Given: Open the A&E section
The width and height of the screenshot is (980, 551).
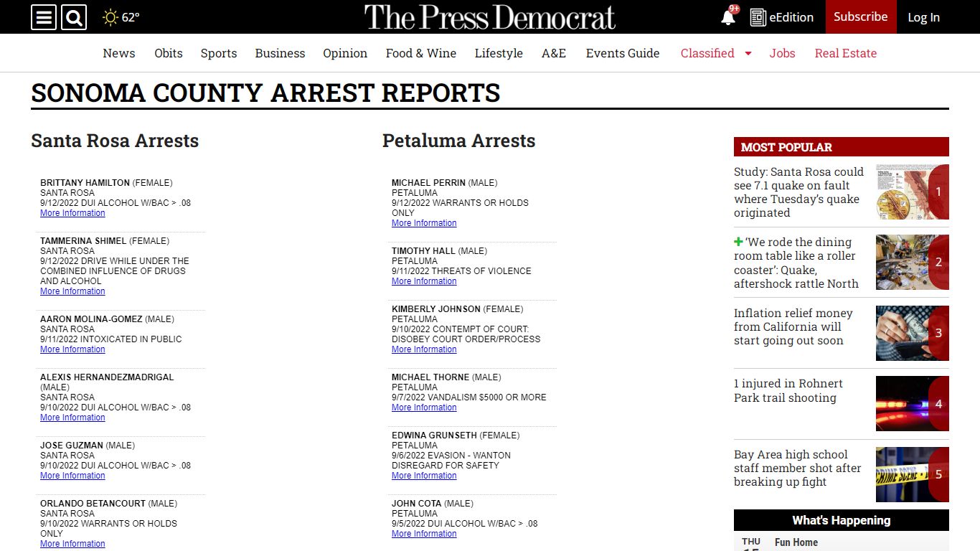Looking at the screenshot, I should click(554, 53).
